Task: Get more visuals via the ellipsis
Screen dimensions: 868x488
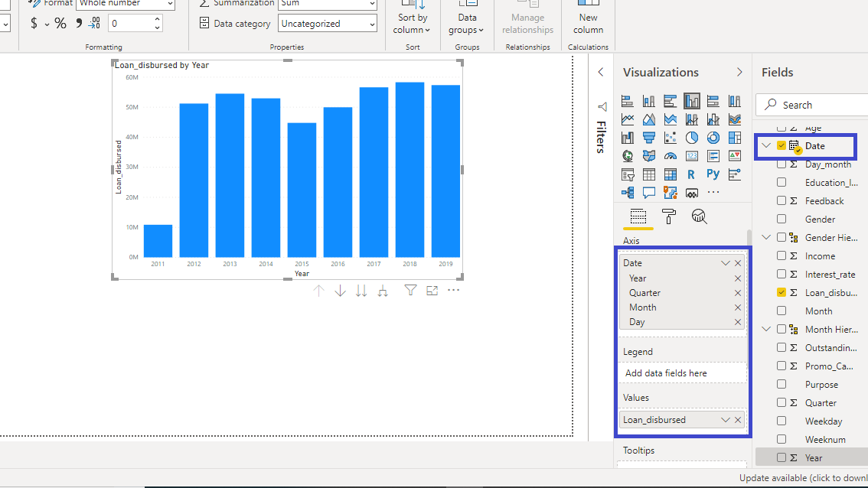Action: point(713,193)
